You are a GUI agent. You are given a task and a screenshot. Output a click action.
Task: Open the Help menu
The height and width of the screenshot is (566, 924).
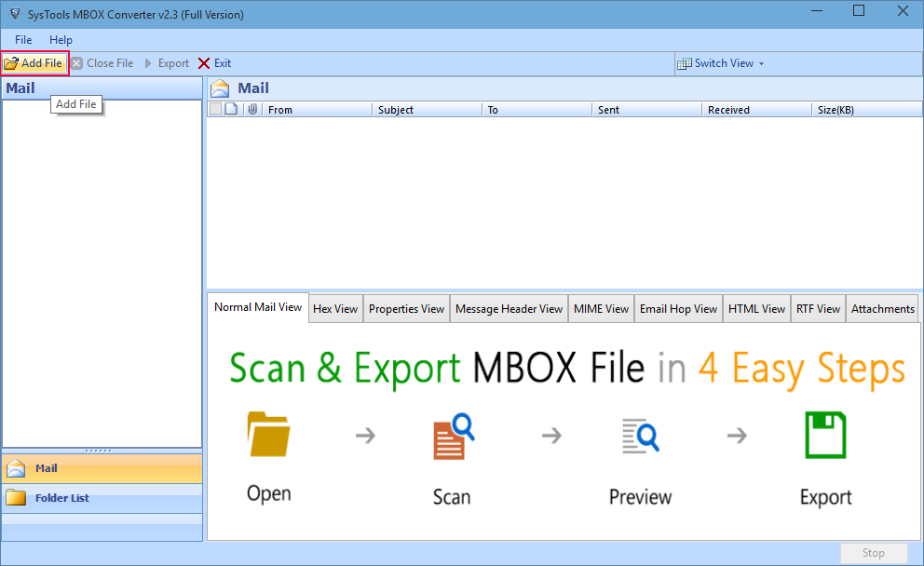pyautogui.click(x=61, y=40)
